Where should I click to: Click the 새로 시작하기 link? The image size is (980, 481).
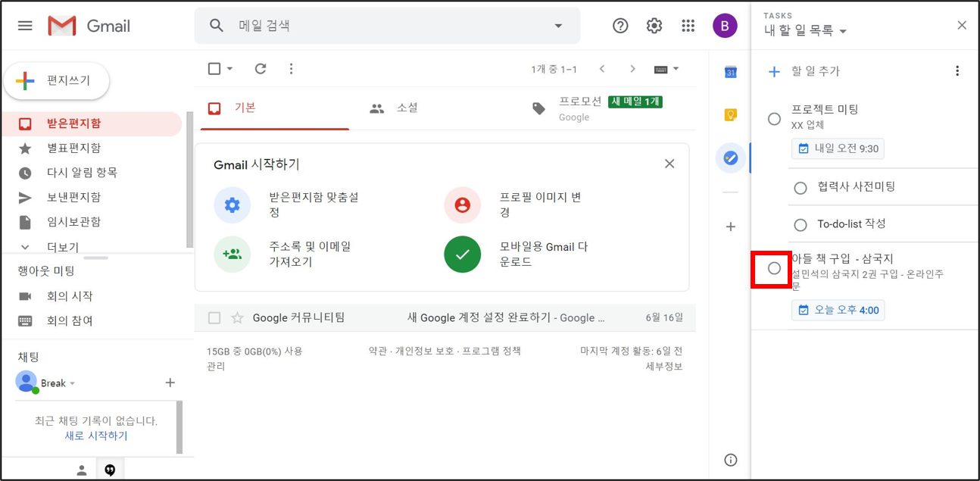pyautogui.click(x=96, y=436)
